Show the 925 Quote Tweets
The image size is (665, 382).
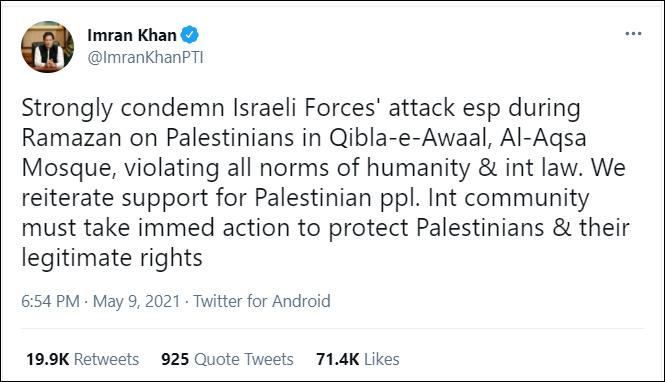tap(227, 359)
